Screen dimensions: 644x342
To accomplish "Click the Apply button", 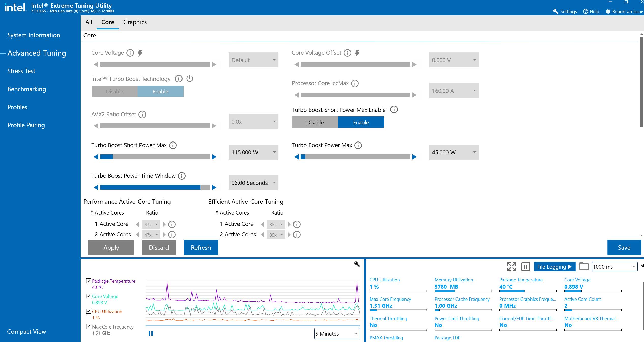I will coord(111,248).
